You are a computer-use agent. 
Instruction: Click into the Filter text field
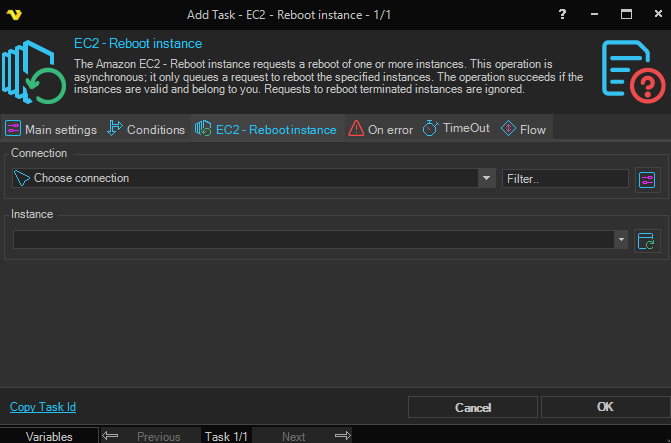click(565, 178)
